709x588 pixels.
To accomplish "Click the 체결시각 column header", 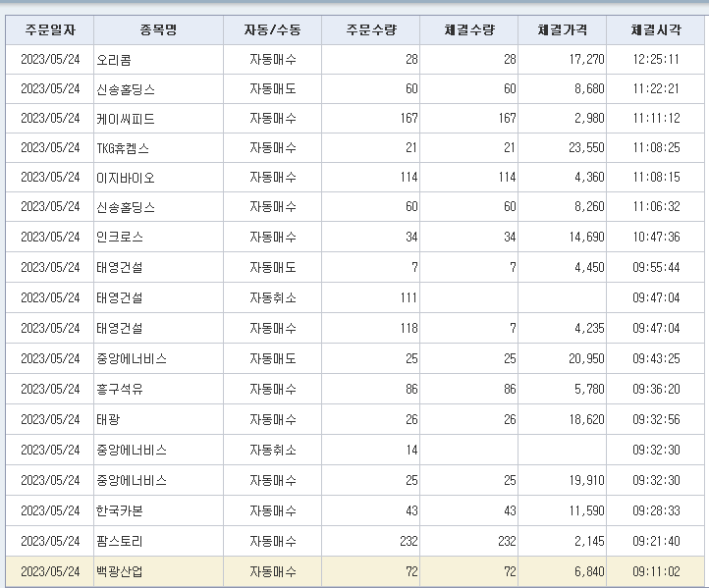I will (x=656, y=29).
